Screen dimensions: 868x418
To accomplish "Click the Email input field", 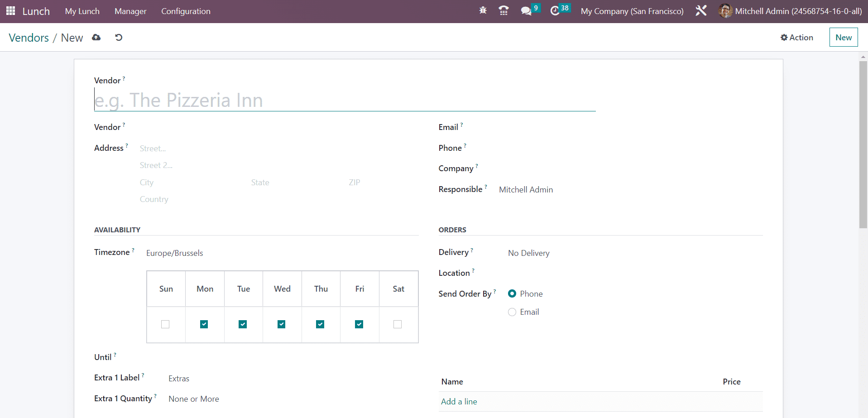I will 631,127.
